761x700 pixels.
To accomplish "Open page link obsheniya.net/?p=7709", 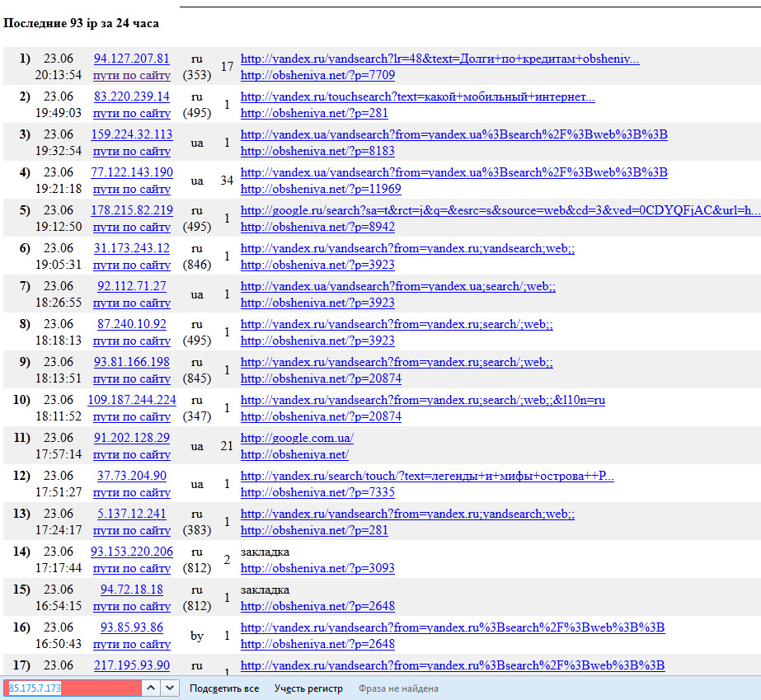I will (317, 75).
